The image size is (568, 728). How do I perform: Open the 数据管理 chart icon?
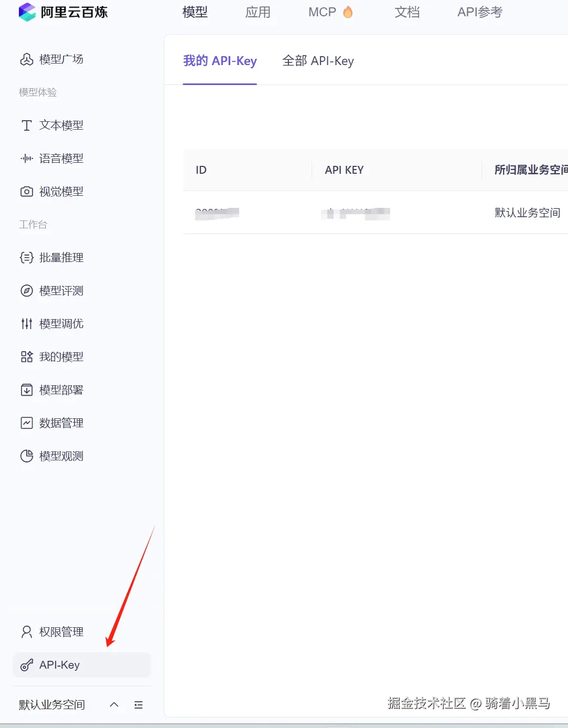pyautogui.click(x=27, y=423)
